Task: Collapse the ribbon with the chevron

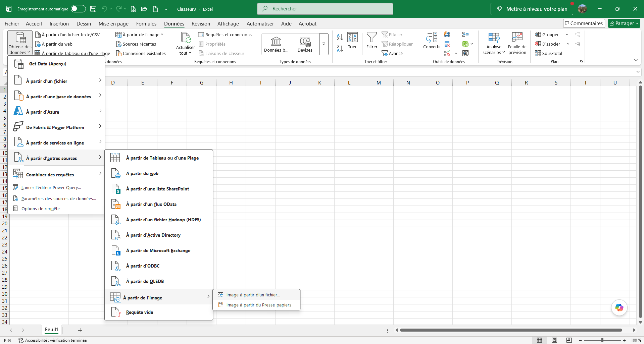Action: coord(636,60)
